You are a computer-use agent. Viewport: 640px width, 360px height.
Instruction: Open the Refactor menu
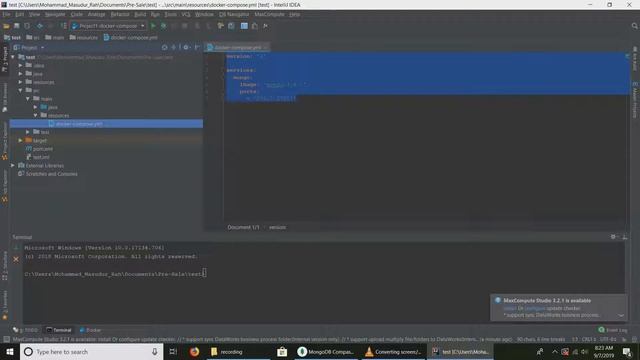click(x=120, y=14)
